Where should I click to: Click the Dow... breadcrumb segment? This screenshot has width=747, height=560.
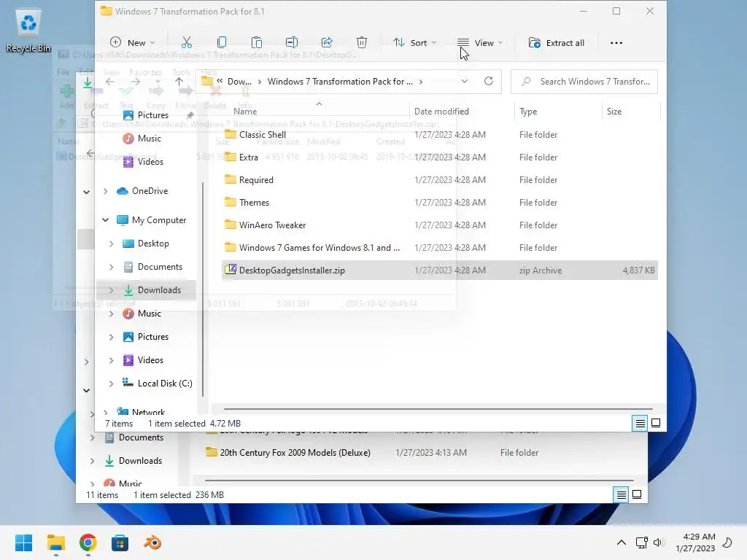[239, 82]
